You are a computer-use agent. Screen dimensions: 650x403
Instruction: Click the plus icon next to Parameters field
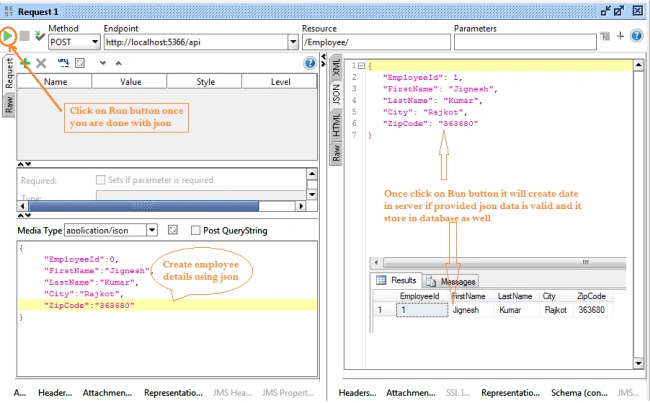[x=620, y=36]
